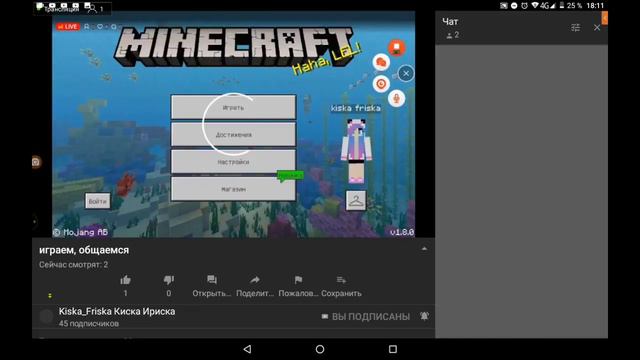Screen dimensions: 640x360
Task: Click the kiska friska player name
Action: pyautogui.click(x=356, y=108)
